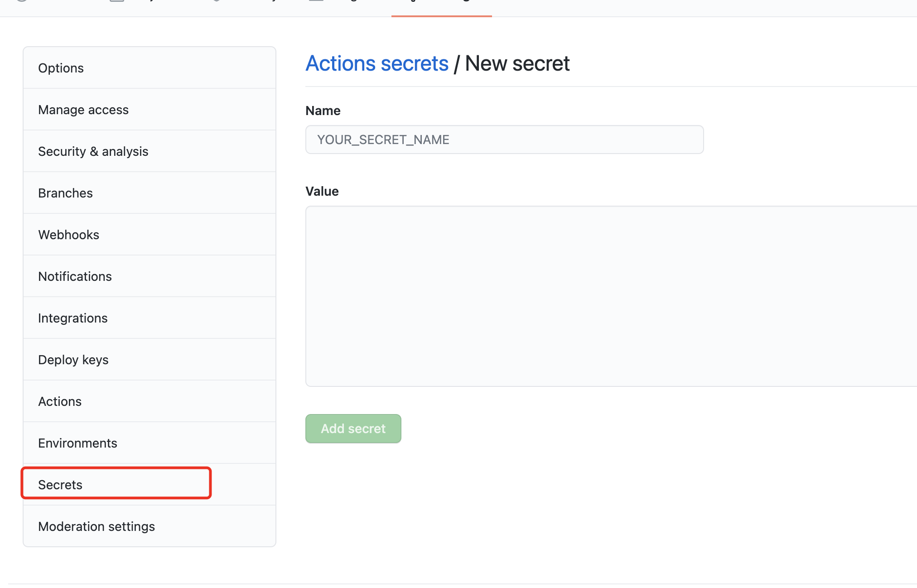917x588 pixels.
Task: Go to Manage access settings
Action: 83,110
